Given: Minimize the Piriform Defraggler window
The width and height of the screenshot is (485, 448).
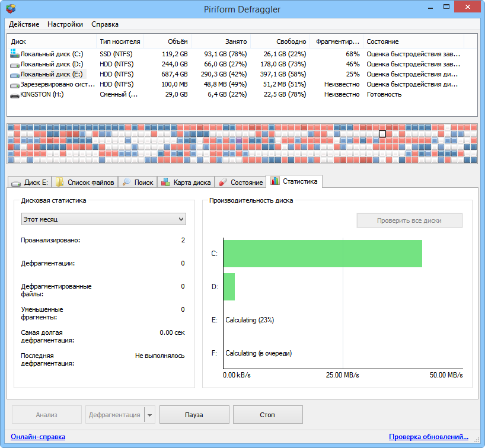Looking at the screenshot, I should pyautogui.click(x=430, y=8).
